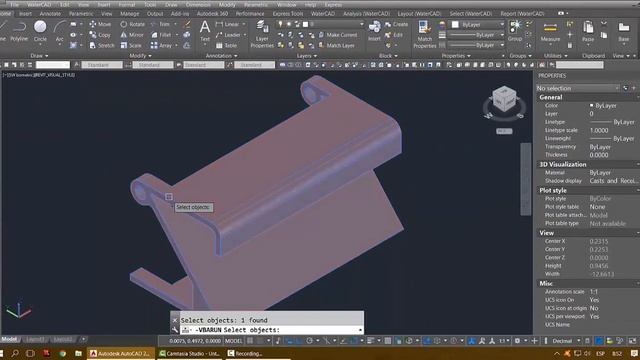The height and width of the screenshot is (360, 640).
Task: Click the layer color swatch in Layers panel
Action: pos(305,24)
